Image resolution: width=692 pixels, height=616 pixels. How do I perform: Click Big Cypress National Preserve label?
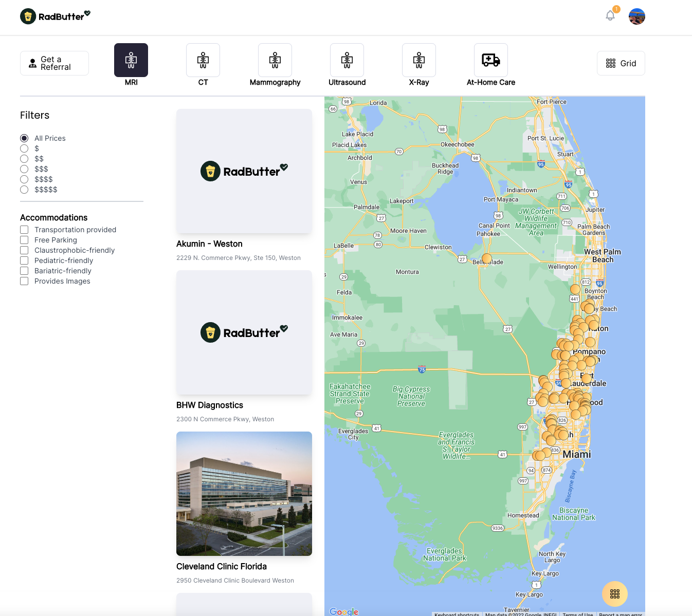pos(411,396)
